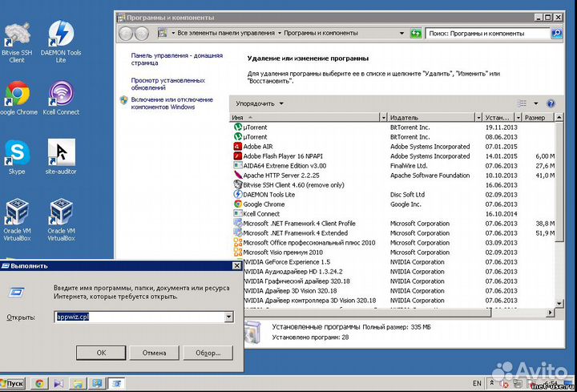
Task: Expand the Упорядочить dropdown
Action: [x=259, y=103]
